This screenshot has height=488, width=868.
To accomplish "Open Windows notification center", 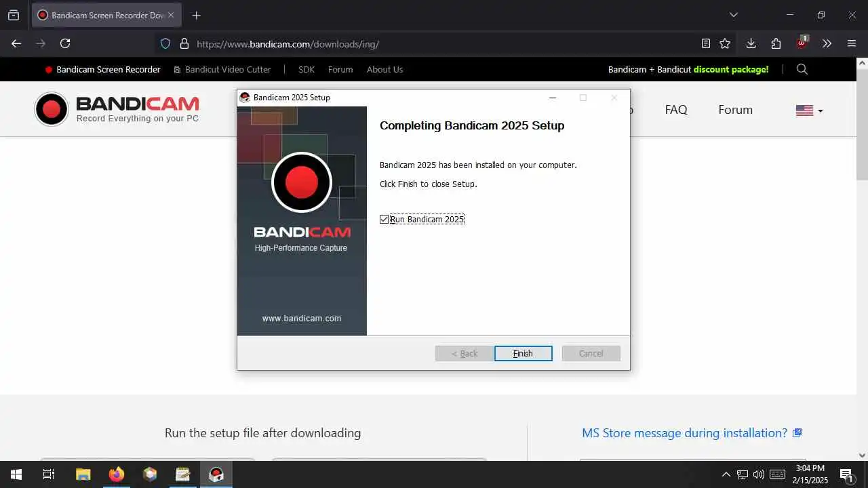I will 846,474.
